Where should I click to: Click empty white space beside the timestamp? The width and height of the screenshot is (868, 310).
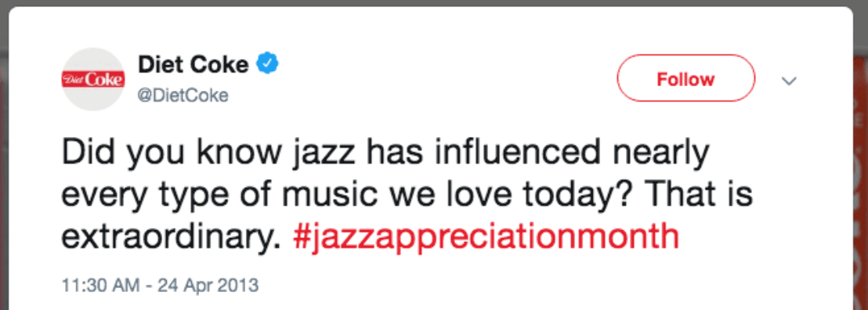tap(554, 286)
